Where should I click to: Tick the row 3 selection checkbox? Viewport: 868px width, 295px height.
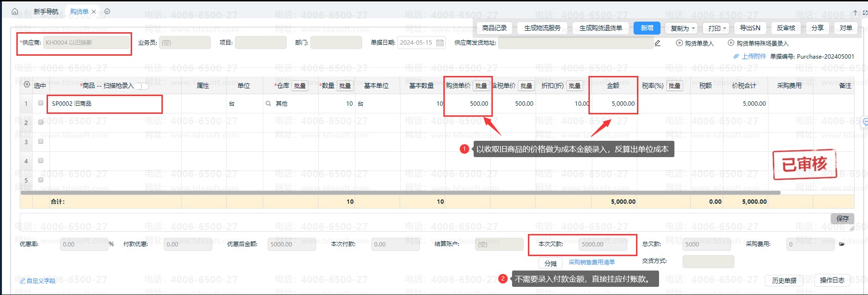pyautogui.click(x=41, y=142)
